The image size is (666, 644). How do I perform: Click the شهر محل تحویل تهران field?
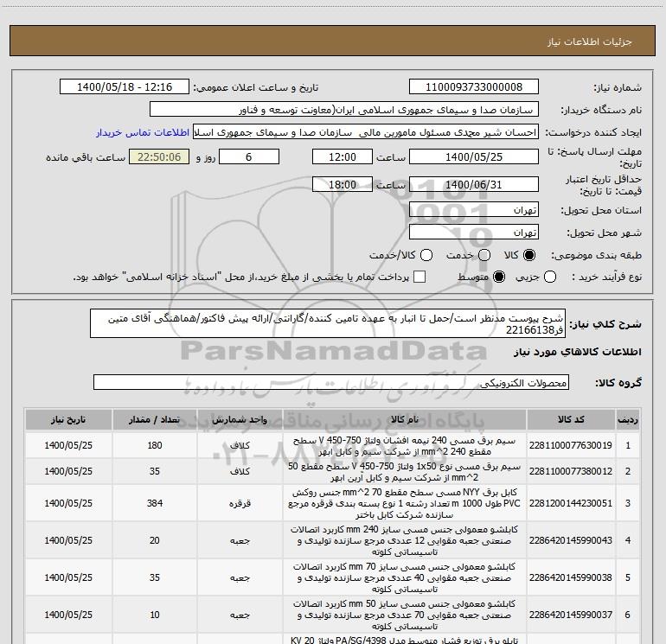474,233
